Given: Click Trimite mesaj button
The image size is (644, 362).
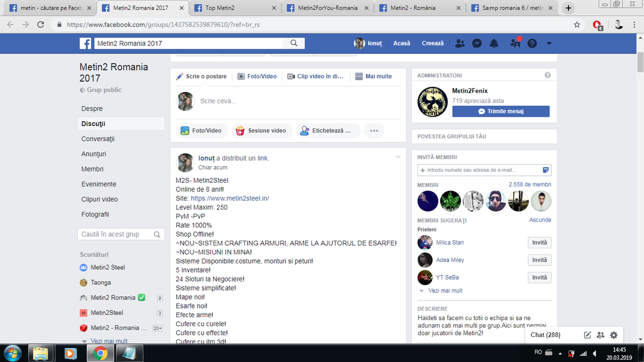Looking at the screenshot, I should tap(501, 111).
